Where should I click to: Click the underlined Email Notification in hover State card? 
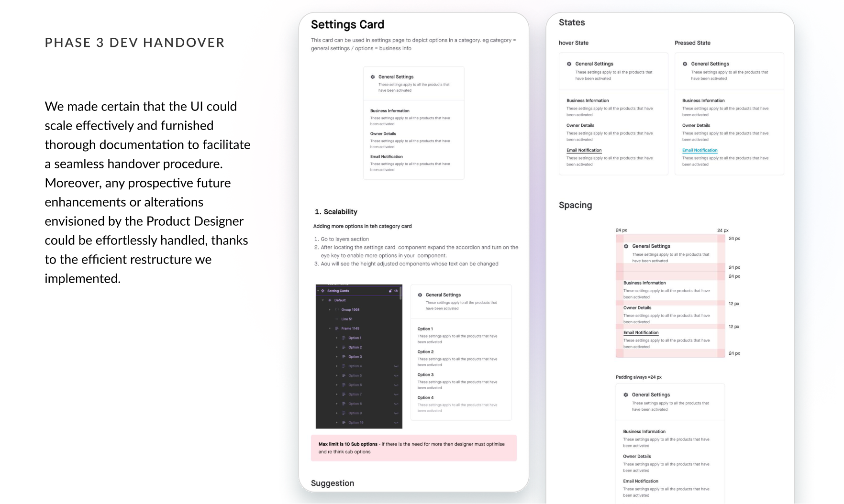[x=584, y=150]
